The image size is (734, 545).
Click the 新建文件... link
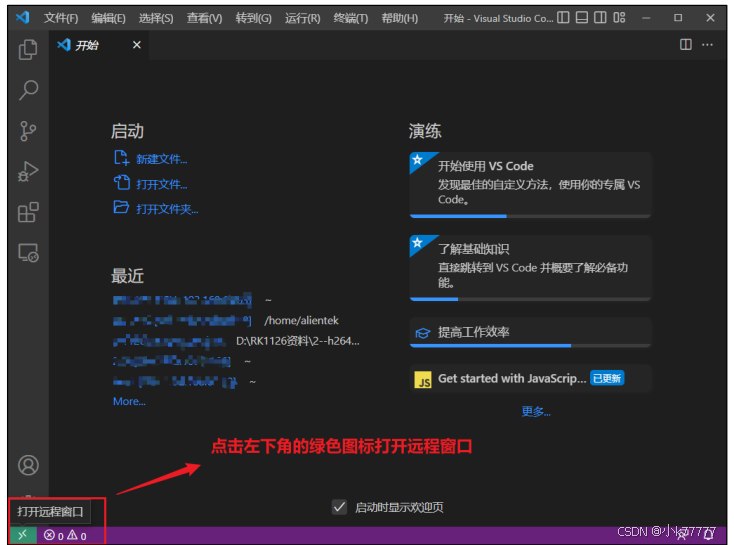161,159
